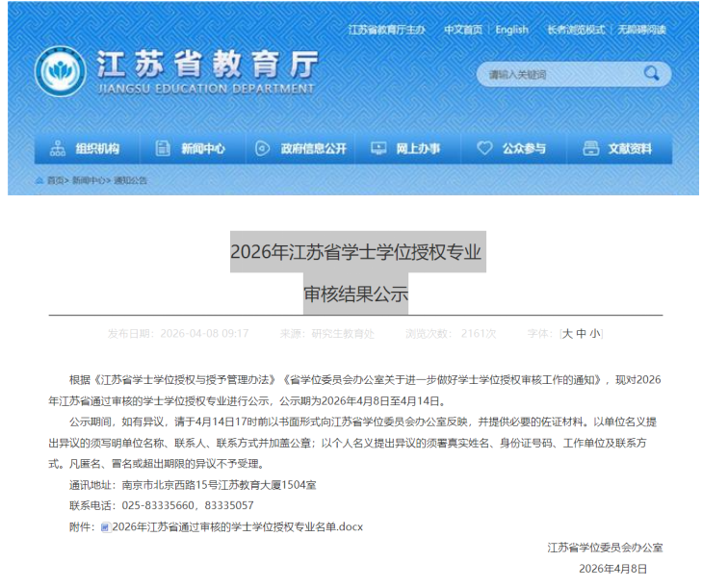Click the 公众参与 heart icon
702x588 pixels.
coord(484,148)
